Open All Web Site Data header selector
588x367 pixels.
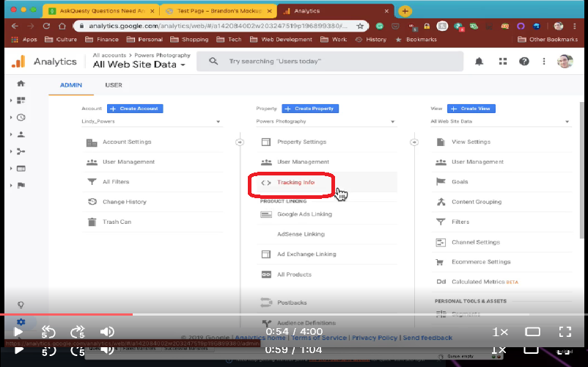click(x=139, y=65)
